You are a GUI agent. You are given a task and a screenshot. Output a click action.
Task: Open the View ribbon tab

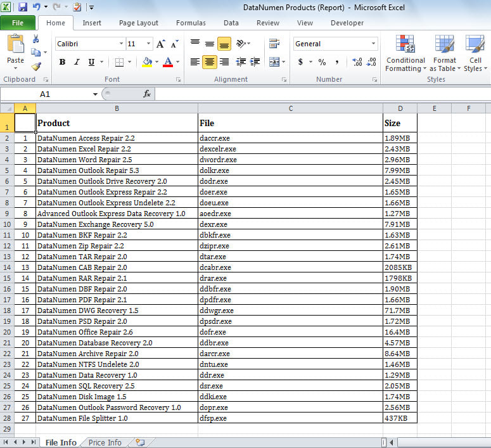click(305, 23)
